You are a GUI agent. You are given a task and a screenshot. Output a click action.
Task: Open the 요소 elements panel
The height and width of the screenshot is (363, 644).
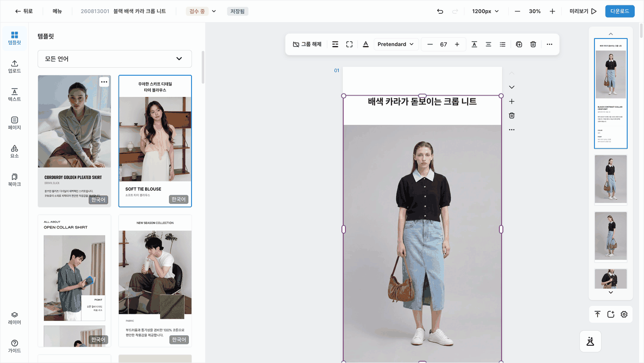(x=15, y=152)
